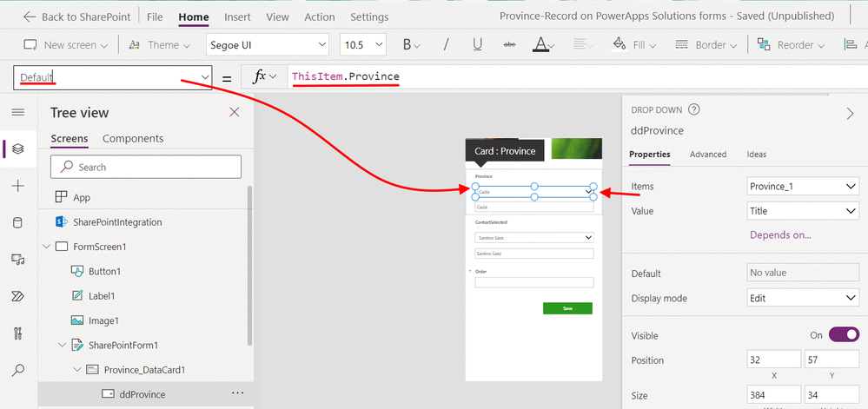Select the Components tab in Tree view
This screenshot has width=868, height=409.
coord(133,138)
